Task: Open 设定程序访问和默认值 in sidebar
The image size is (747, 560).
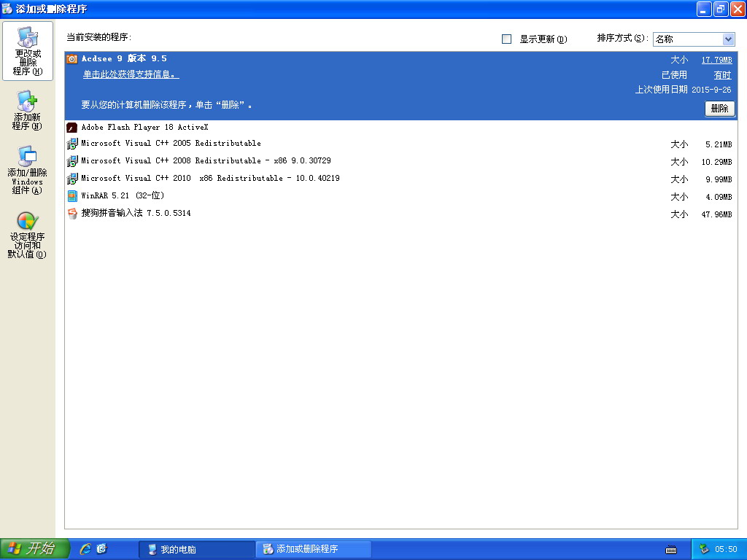Action: point(27,236)
